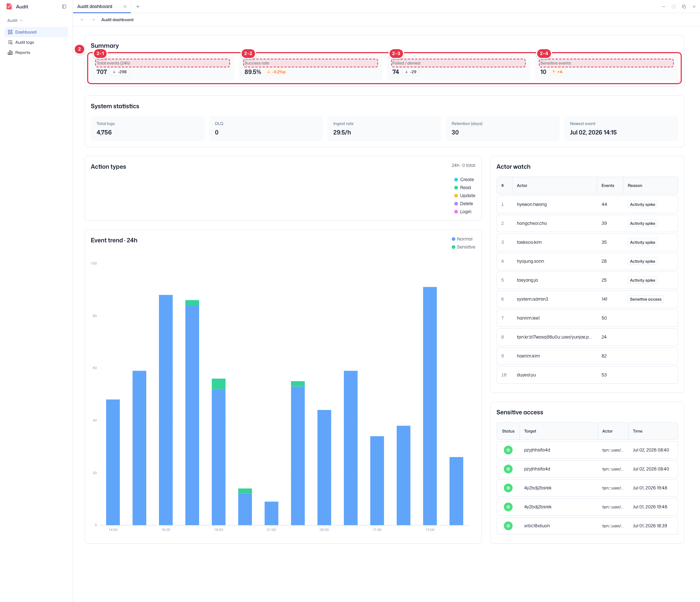
Task: Select the duyeol.yu actor row
Action: click(587, 375)
